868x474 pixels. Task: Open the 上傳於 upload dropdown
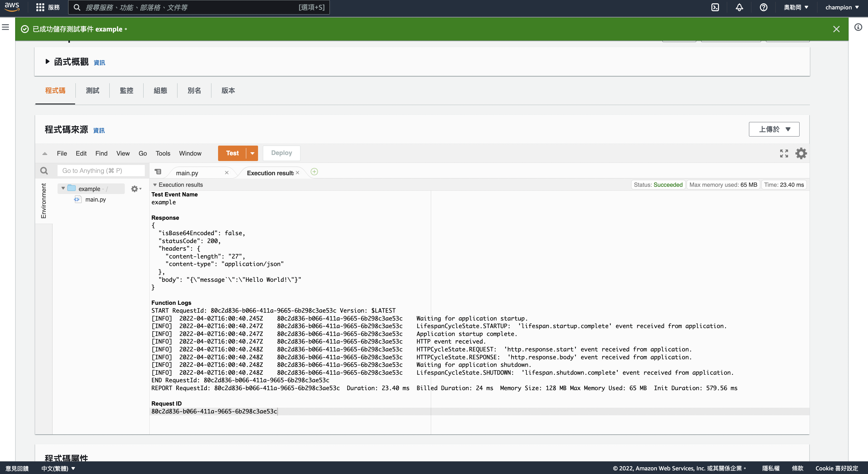[774, 129]
